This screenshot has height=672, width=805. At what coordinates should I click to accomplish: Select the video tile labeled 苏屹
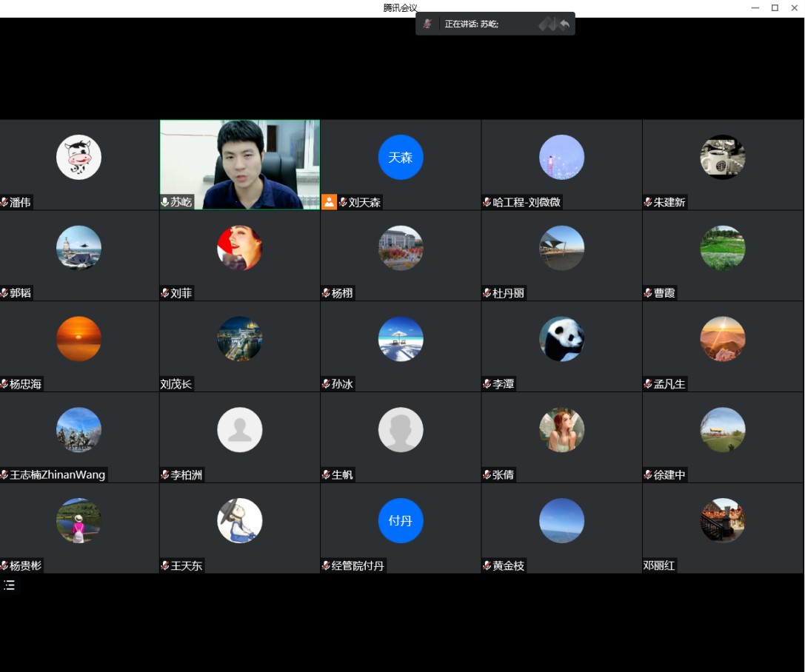240,163
